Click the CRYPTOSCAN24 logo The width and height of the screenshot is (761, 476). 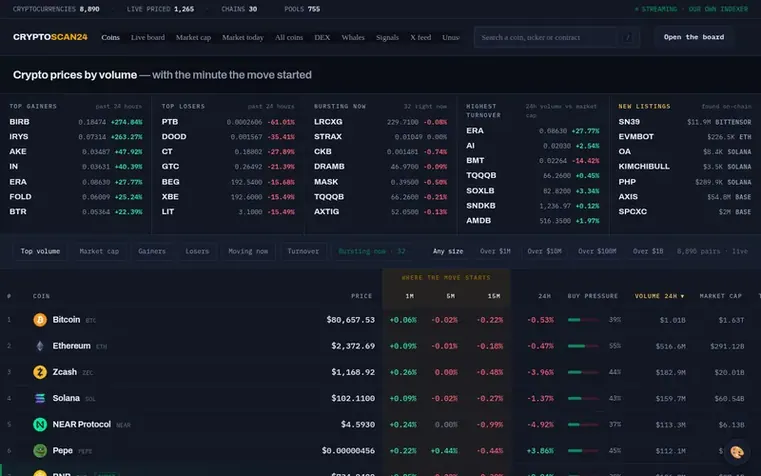tap(50, 37)
